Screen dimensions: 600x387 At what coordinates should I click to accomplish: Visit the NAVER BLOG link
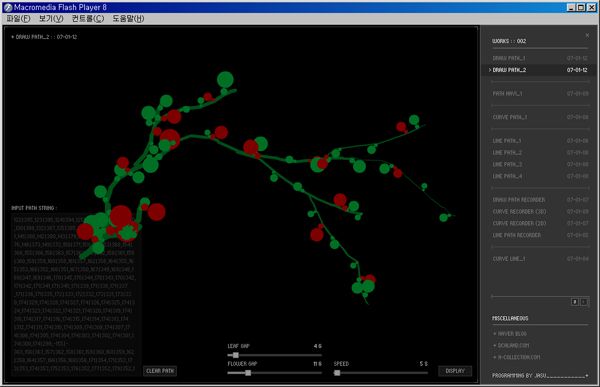point(510,334)
